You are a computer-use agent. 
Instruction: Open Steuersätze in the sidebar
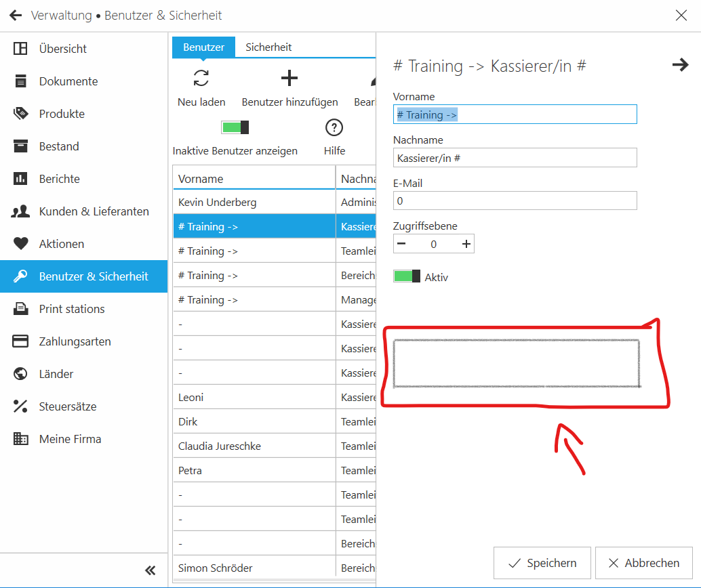(x=67, y=406)
